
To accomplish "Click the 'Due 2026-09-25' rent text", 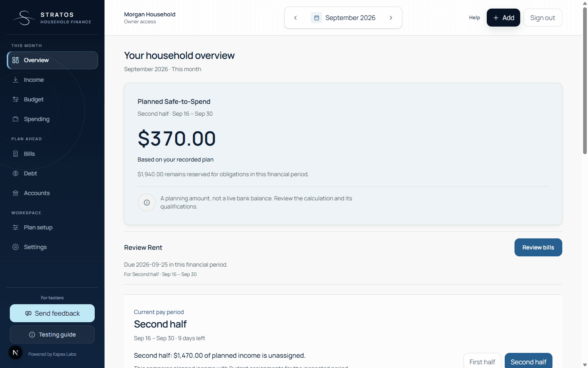I will point(176,265).
